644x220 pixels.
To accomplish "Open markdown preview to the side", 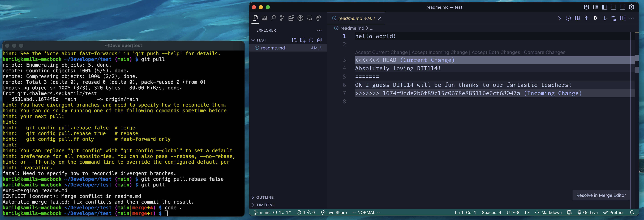I will click(577, 18).
